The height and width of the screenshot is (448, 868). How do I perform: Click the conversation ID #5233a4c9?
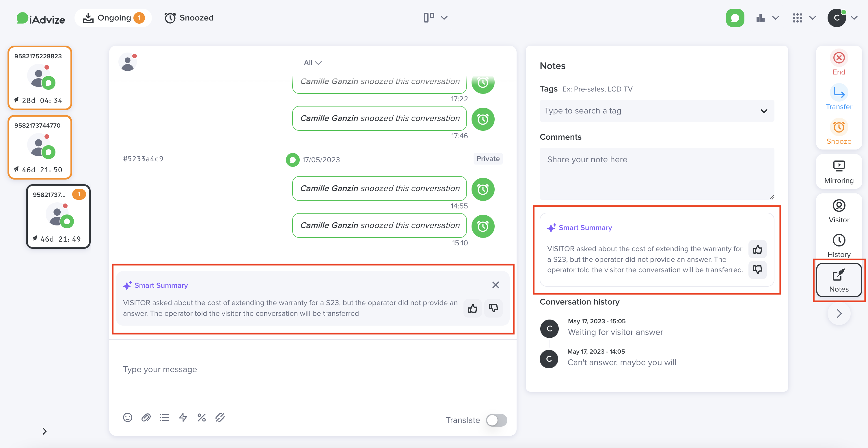[143, 159]
